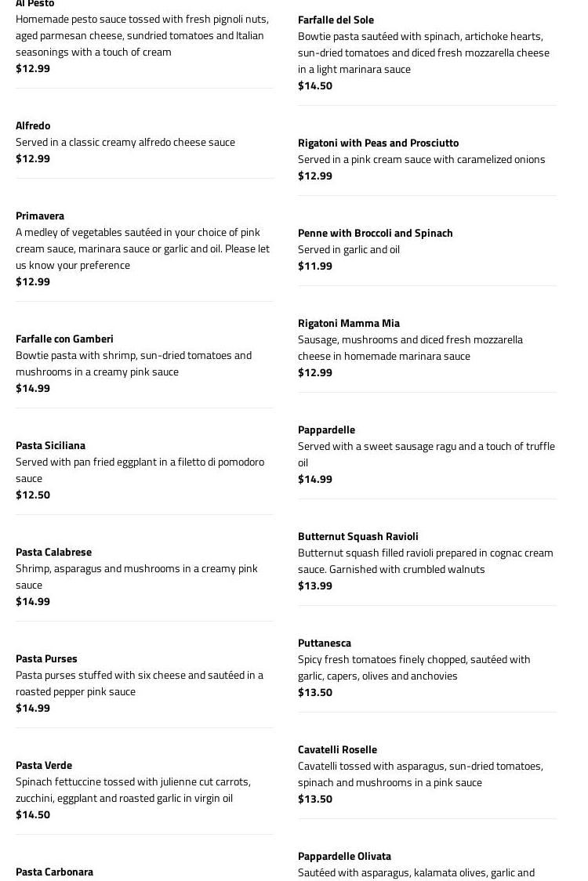Viewport: 588px width, 881px height.
Task: Click the Pasta Siciliana heading
Action: point(50,445)
